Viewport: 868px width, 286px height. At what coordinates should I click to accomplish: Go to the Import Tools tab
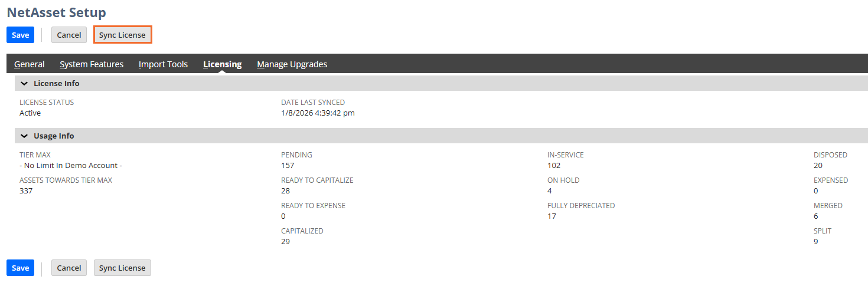click(163, 64)
